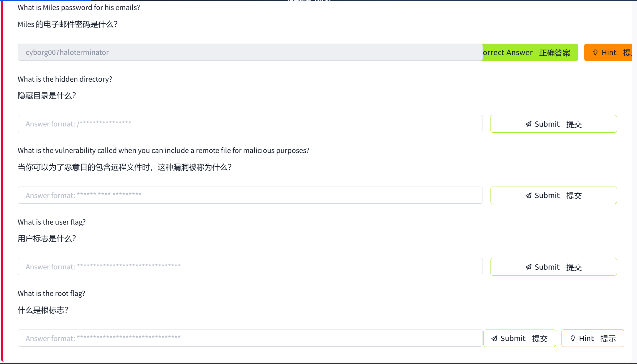The height and width of the screenshot is (364, 637).
Task: Click lightbulb icon on root flag Hint
Action: (572, 338)
